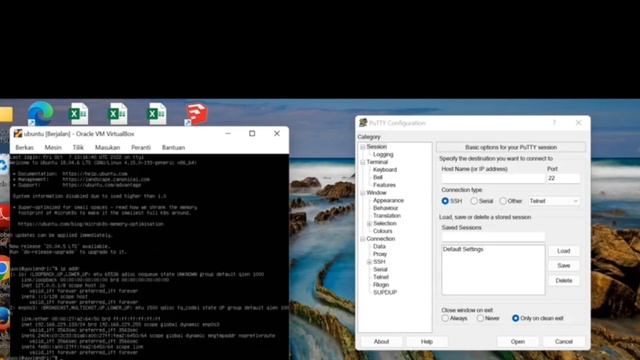Collapse the Session category tree node
640x360 pixels.
tap(362, 147)
